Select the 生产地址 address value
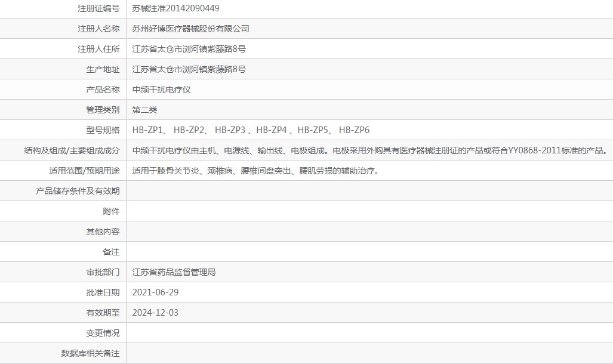This screenshot has width=613, height=364. 189,69
